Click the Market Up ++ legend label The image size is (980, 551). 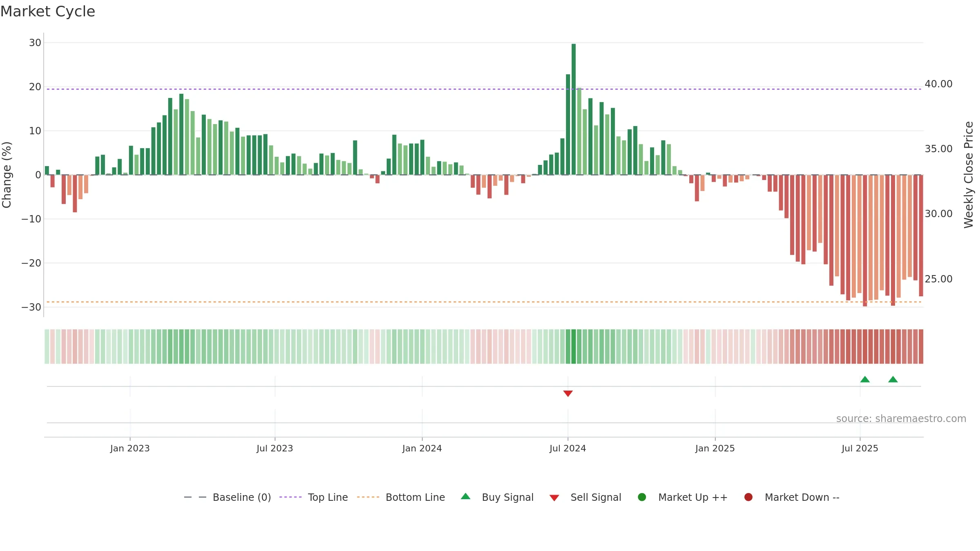[693, 497]
